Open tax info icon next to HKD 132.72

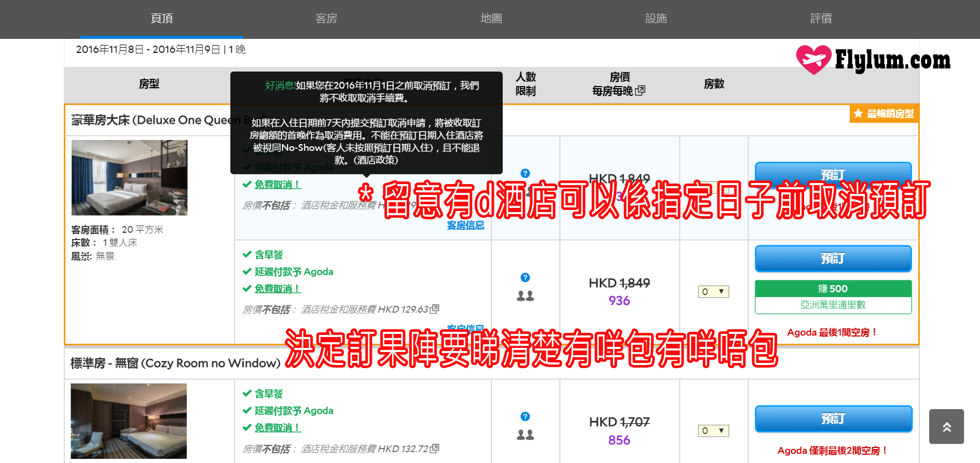[x=435, y=448]
